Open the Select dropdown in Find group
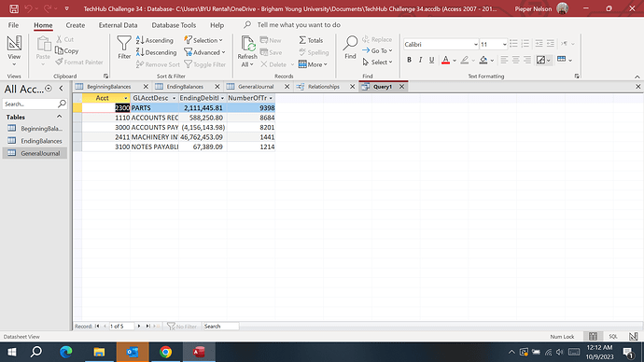 coord(377,62)
